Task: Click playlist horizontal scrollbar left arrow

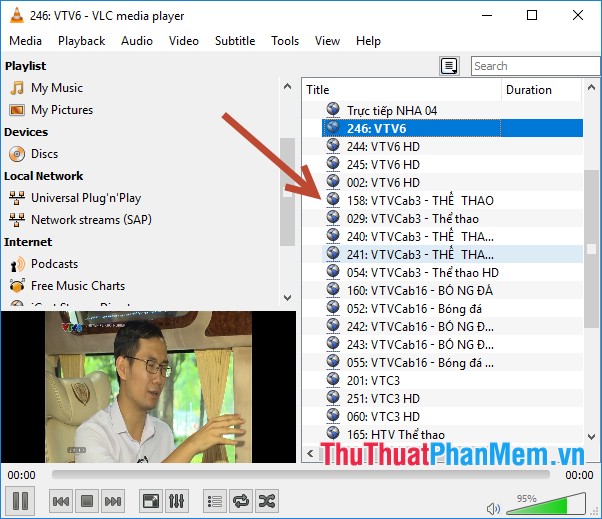Action: [310, 453]
